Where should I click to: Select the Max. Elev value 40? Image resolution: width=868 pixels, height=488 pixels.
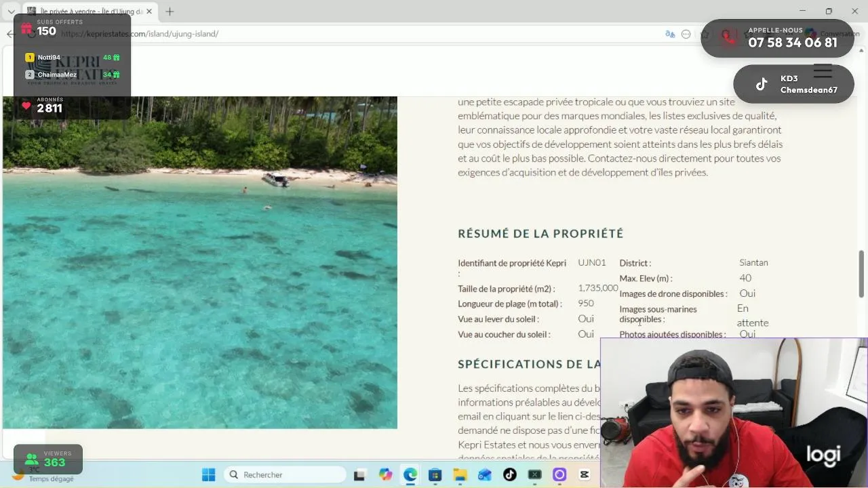(745, 278)
